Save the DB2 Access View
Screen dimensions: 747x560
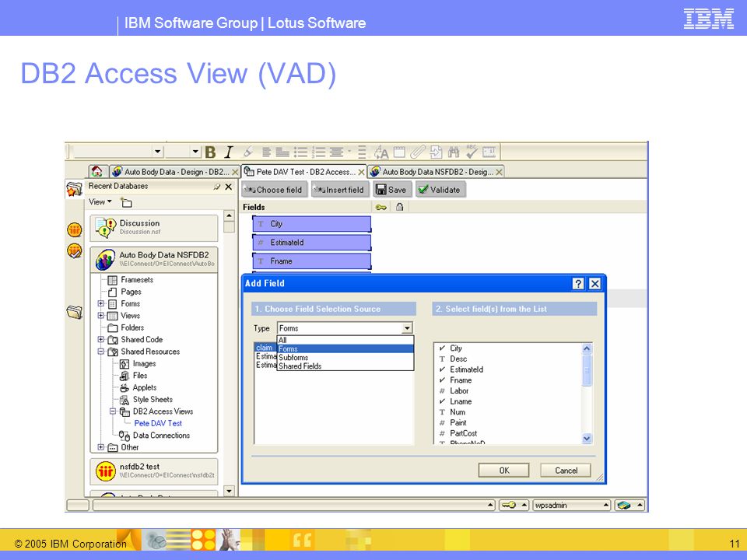coord(391,190)
